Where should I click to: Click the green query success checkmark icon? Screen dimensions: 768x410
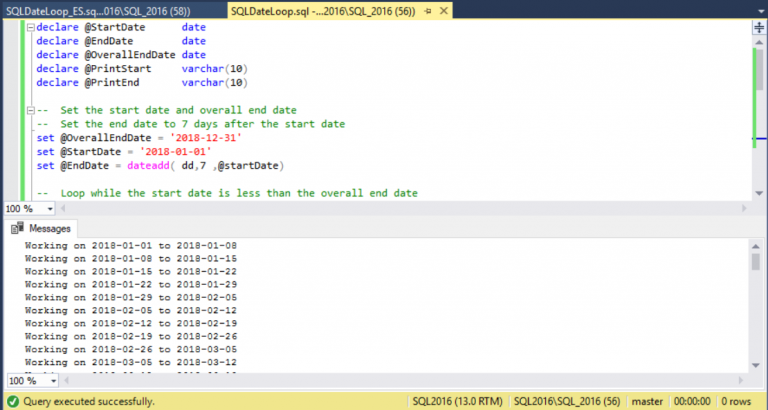11,401
